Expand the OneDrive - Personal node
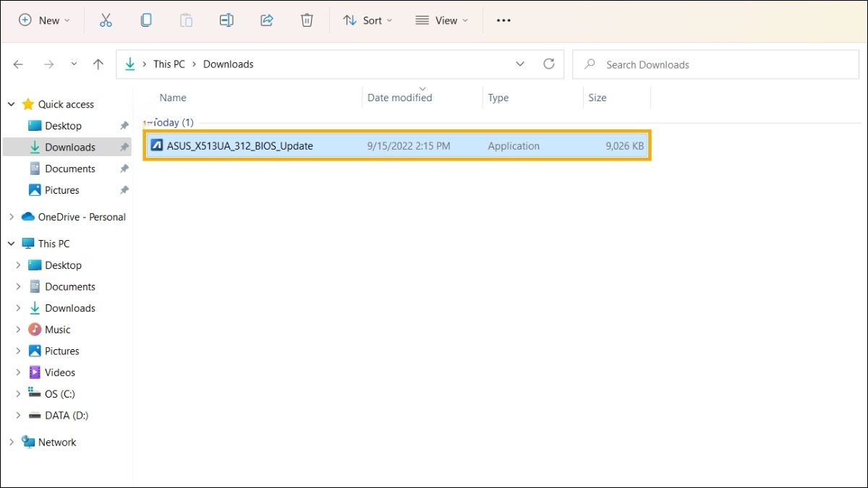The width and height of the screenshot is (868, 488). [11, 217]
